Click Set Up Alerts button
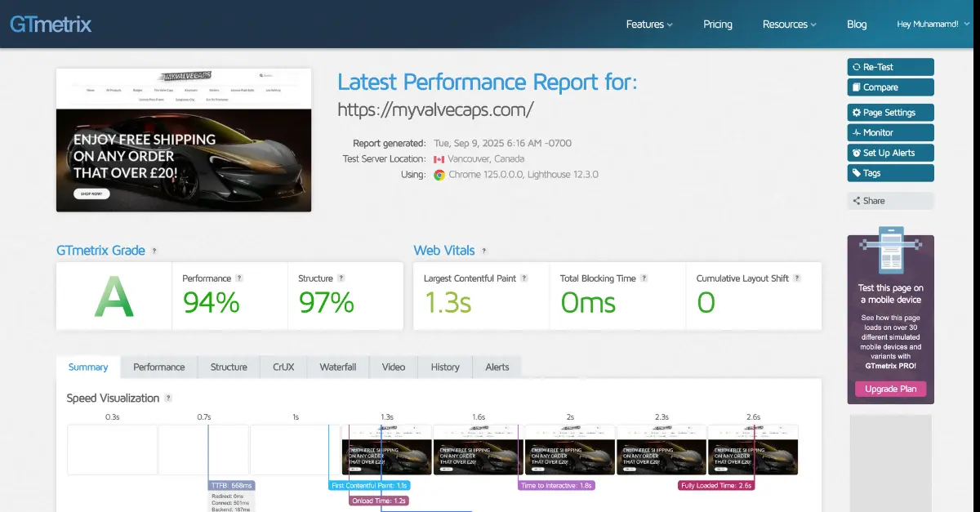 click(890, 153)
